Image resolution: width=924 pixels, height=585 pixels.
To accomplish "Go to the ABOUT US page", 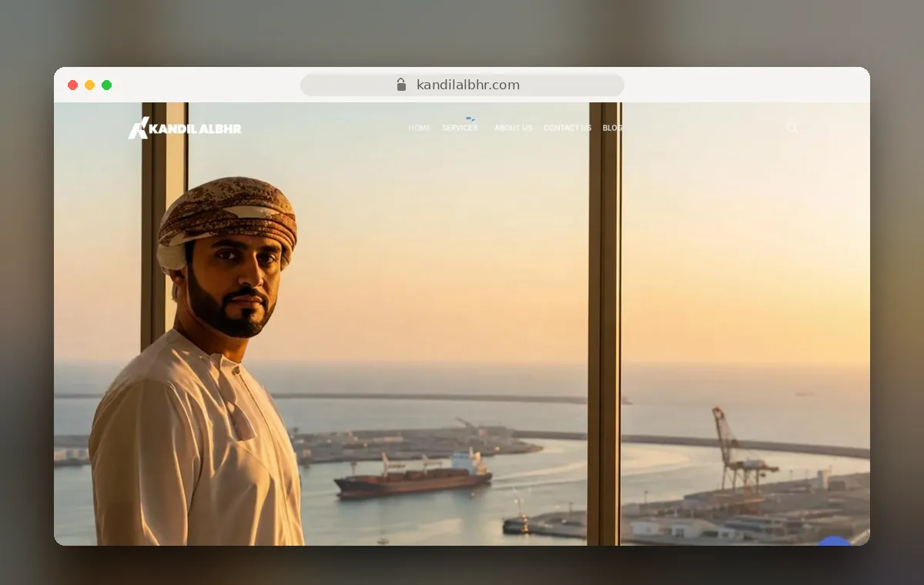I will click(513, 128).
